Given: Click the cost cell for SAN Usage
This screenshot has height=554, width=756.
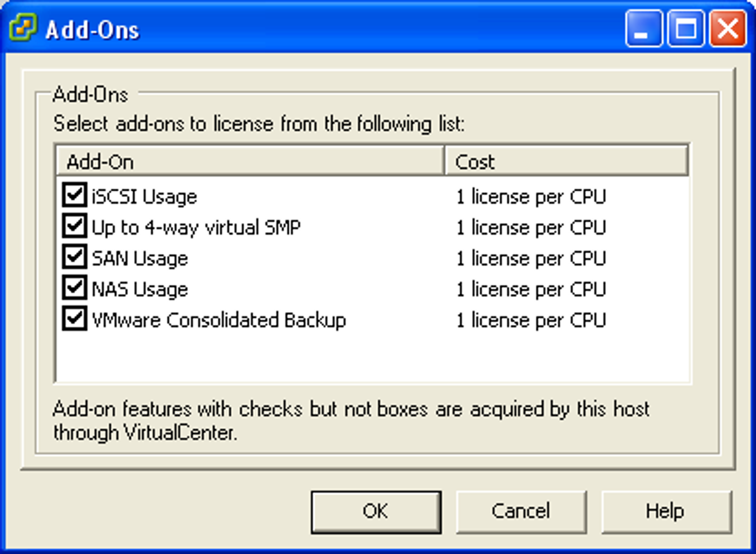Looking at the screenshot, I should [531, 259].
